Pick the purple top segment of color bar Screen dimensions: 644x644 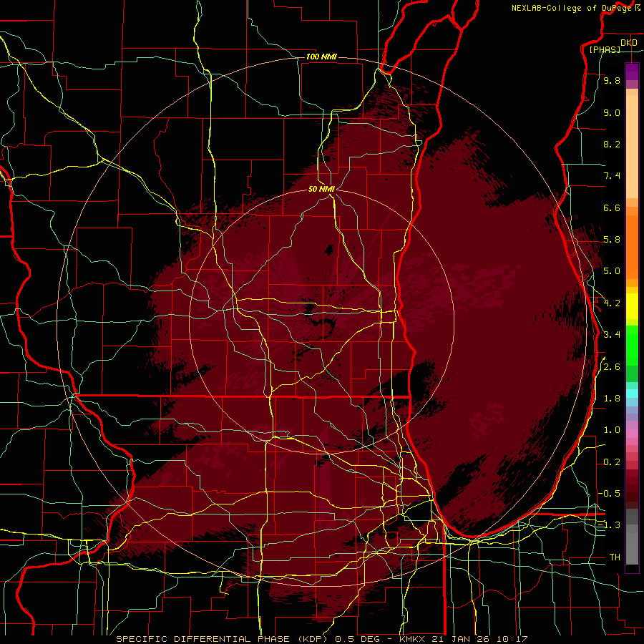[632, 72]
